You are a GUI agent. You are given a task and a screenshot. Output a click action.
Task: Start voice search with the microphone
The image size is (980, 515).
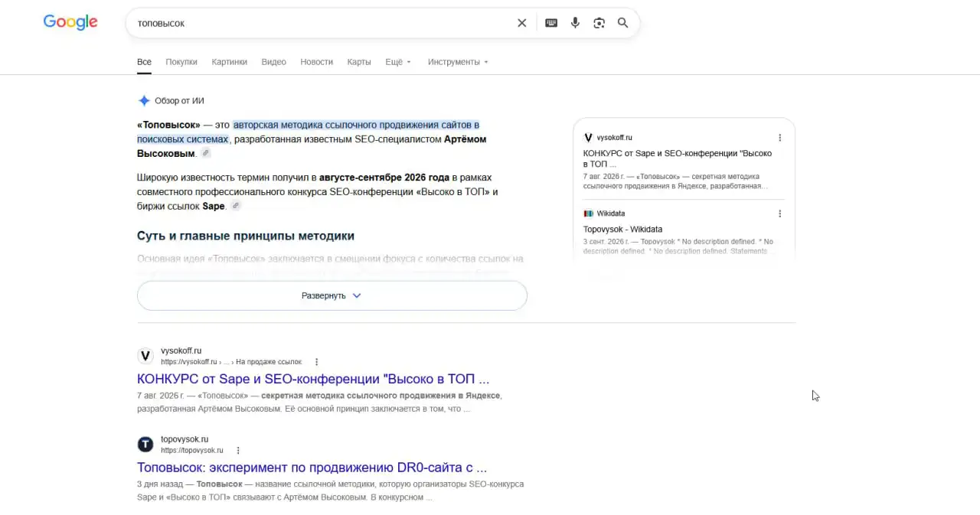click(575, 23)
